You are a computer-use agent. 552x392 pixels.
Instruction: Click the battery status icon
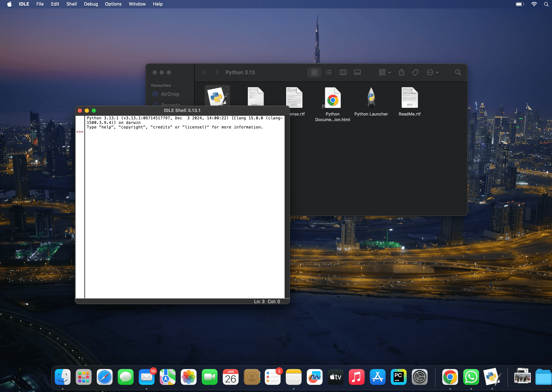click(520, 4)
